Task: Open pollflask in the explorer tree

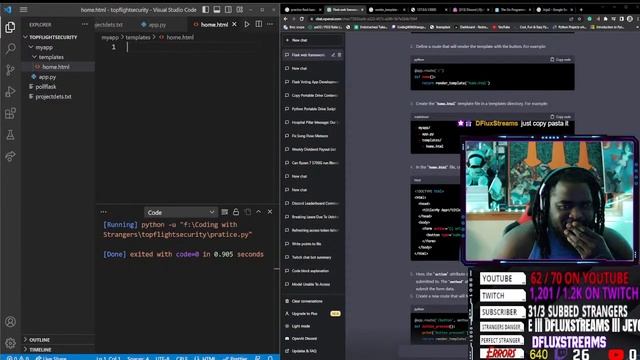Action: pos(45,87)
